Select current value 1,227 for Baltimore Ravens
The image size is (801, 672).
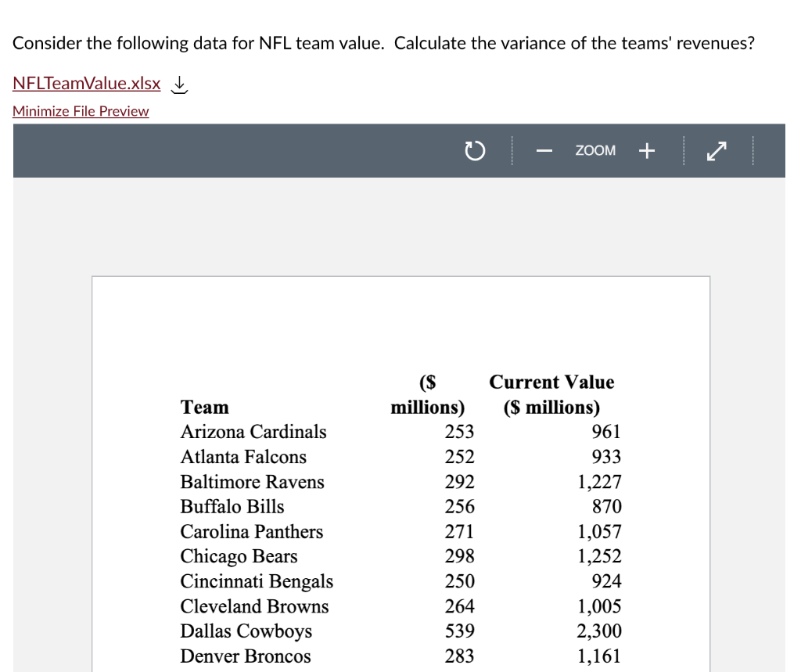[x=599, y=482]
